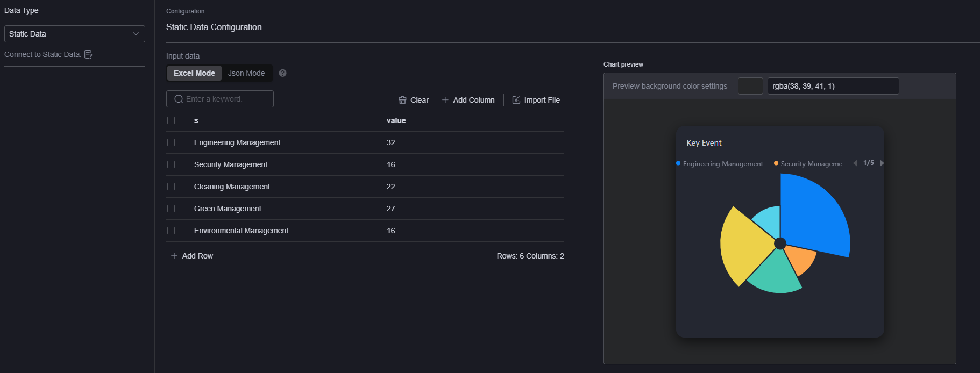Viewport: 980px width, 373px height.
Task: Click the Clear button
Action: 414,100
